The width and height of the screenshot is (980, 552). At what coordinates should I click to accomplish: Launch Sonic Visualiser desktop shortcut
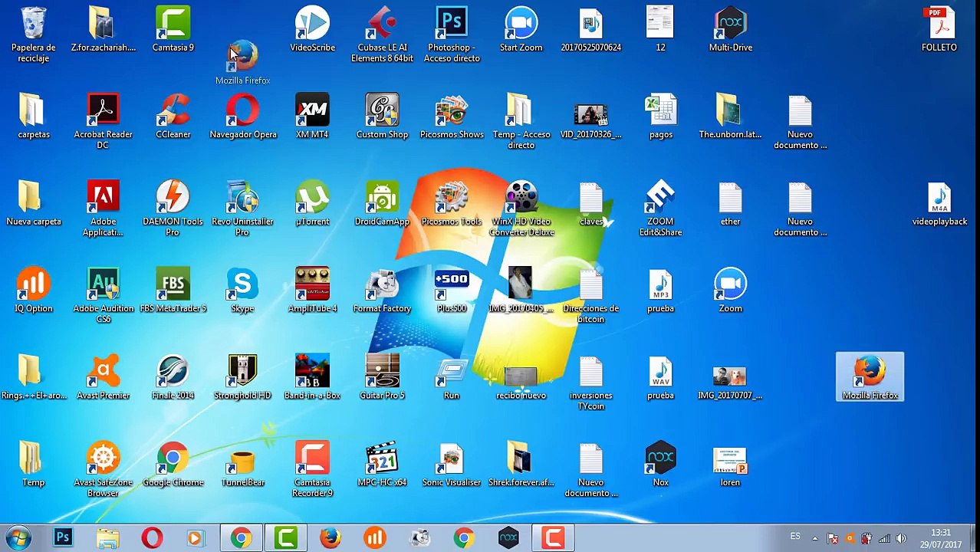452,464
